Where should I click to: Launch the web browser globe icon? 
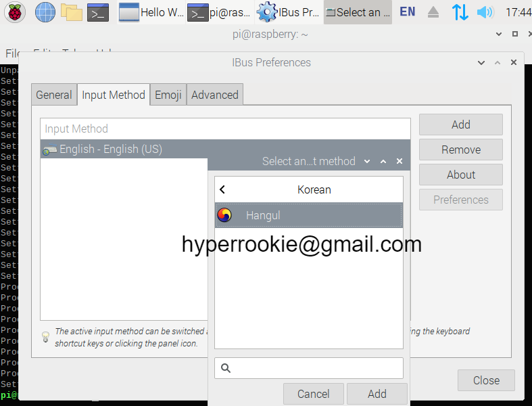pos(45,12)
